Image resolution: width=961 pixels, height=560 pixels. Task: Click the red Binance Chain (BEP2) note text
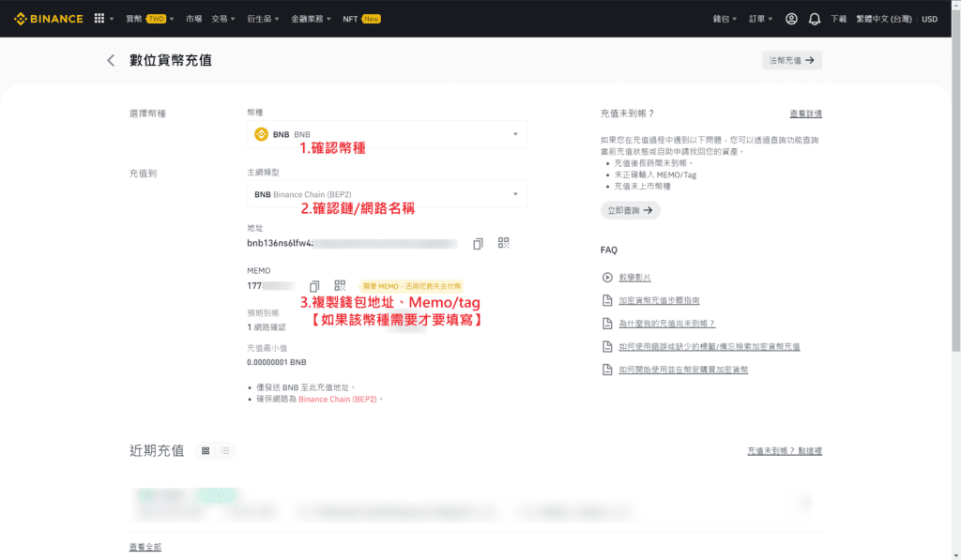click(338, 399)
